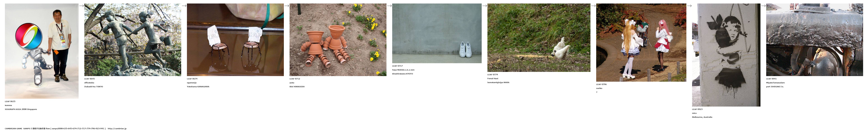Screen dimensions: 868x132
Task: Open the tiny wire chairs photo
Action: pos(235,40)
